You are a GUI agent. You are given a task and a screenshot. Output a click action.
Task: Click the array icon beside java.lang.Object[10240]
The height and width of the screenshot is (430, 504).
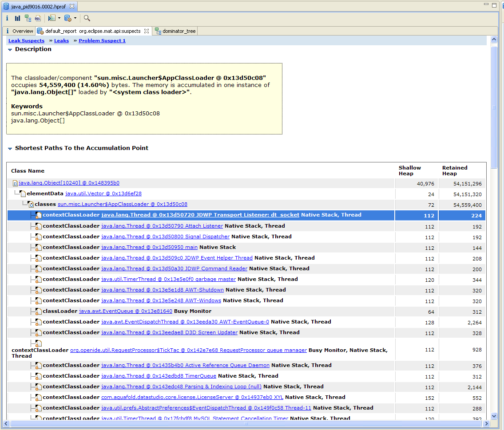[15, 183]
